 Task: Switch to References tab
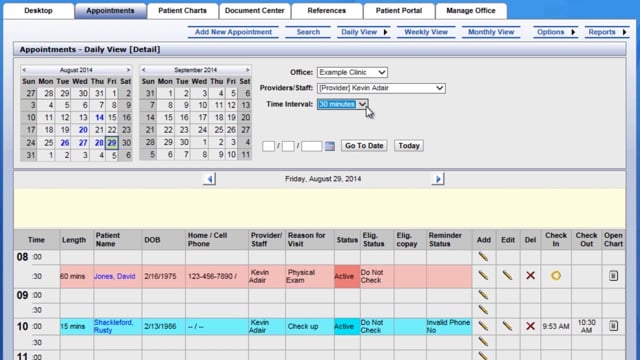327,11
